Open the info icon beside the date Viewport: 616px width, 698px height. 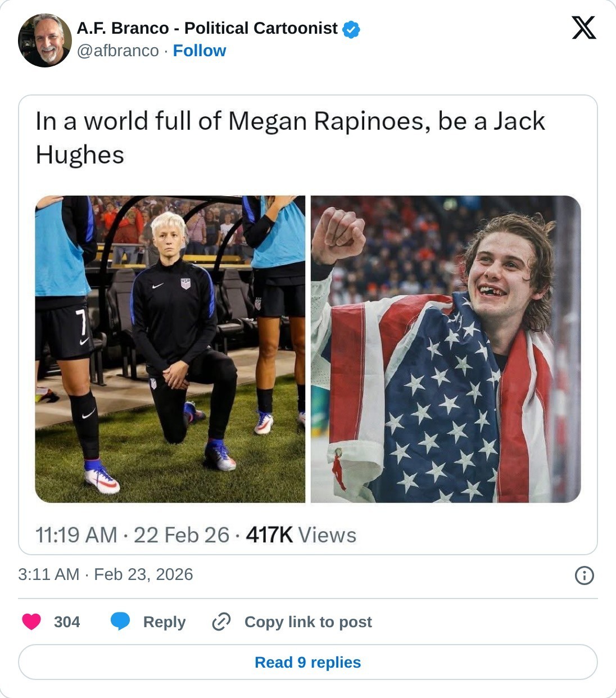(584, 575)
